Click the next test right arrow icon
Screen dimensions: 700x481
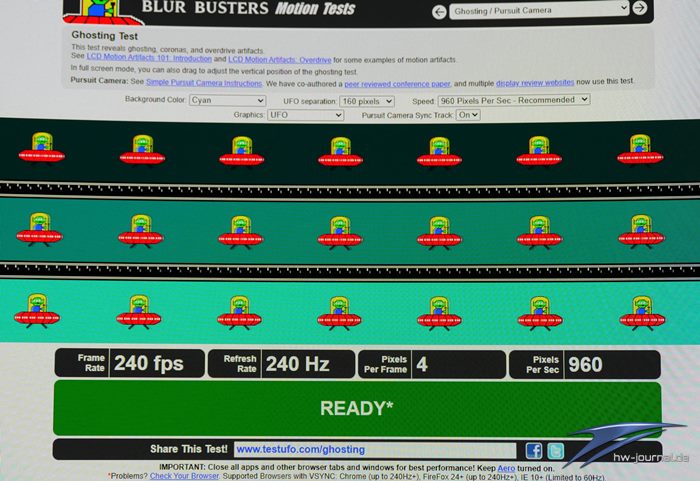(640, 8)
